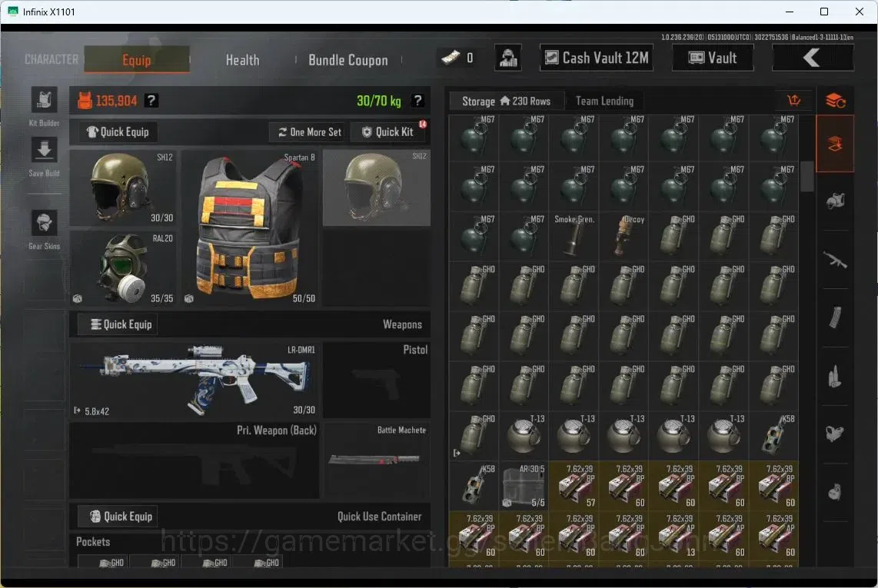This screenshot has width=878, height=588.
Task: Open the Kit Builder icon
Action: [45, 101]
